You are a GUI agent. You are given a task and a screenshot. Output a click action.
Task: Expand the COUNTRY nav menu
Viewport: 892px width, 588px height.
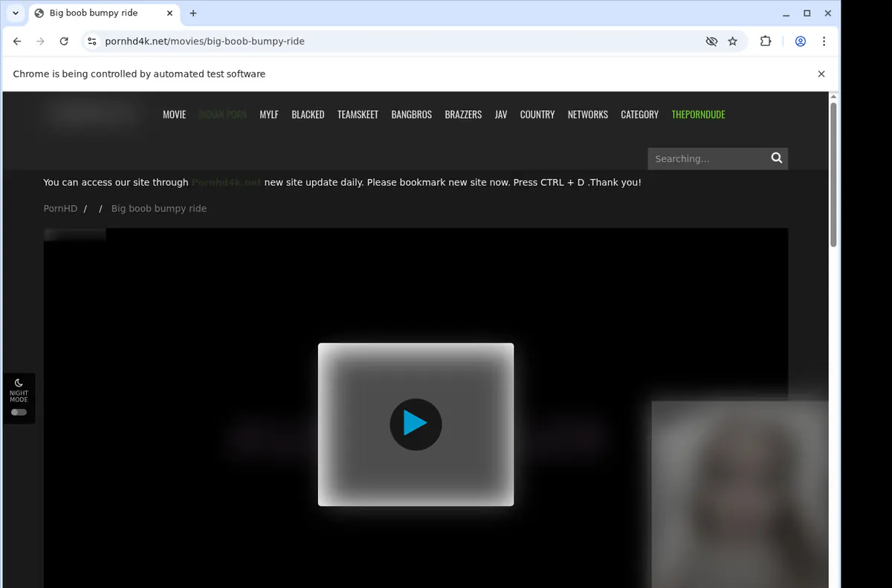pos(537,114)
